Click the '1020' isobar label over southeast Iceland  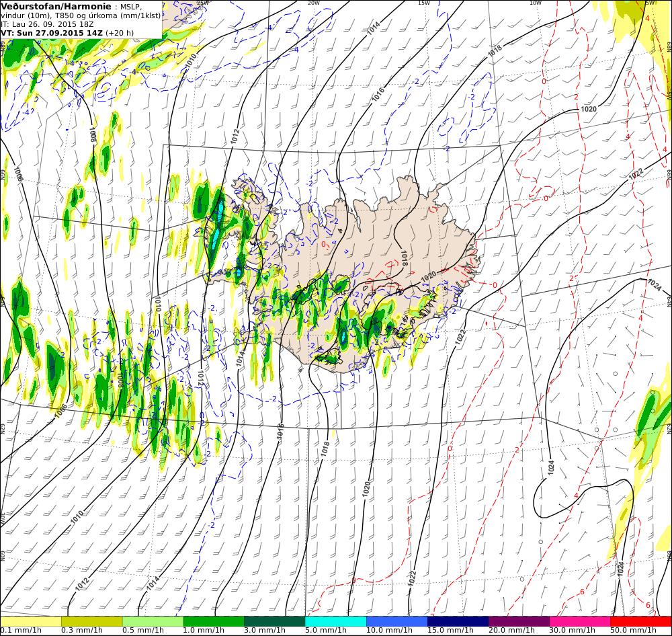click(x=428, y=276)
